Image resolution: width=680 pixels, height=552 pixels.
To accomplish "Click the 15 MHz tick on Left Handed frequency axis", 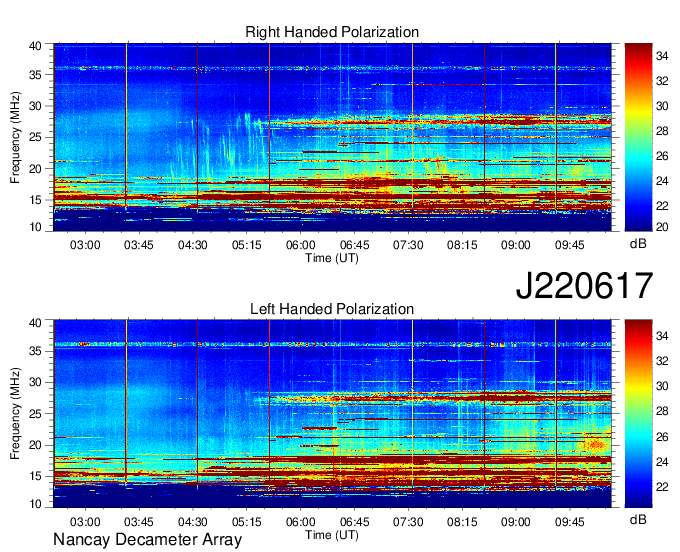I will pos(35,477).
